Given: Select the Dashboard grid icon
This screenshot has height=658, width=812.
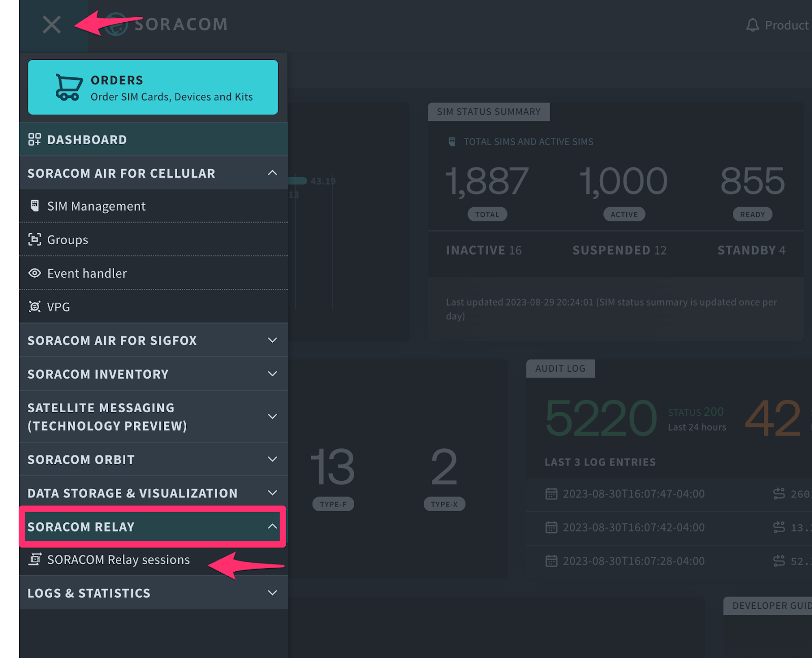Looking at the screenshot, I should (35, 139).
